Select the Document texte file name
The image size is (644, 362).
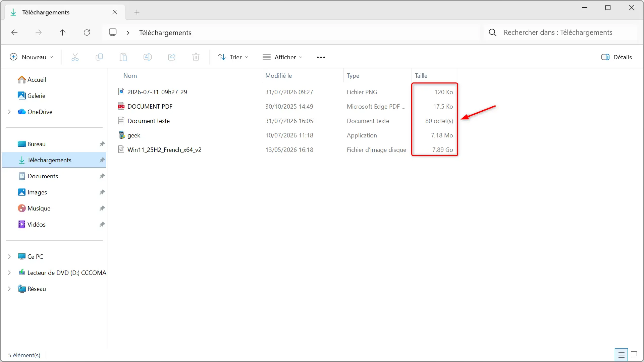tap(149, 121)
